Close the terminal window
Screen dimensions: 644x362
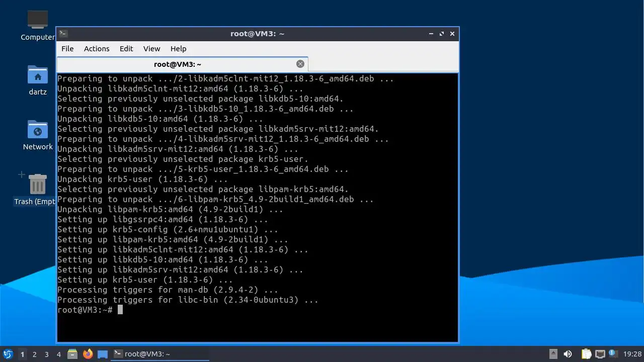(452, 34)
